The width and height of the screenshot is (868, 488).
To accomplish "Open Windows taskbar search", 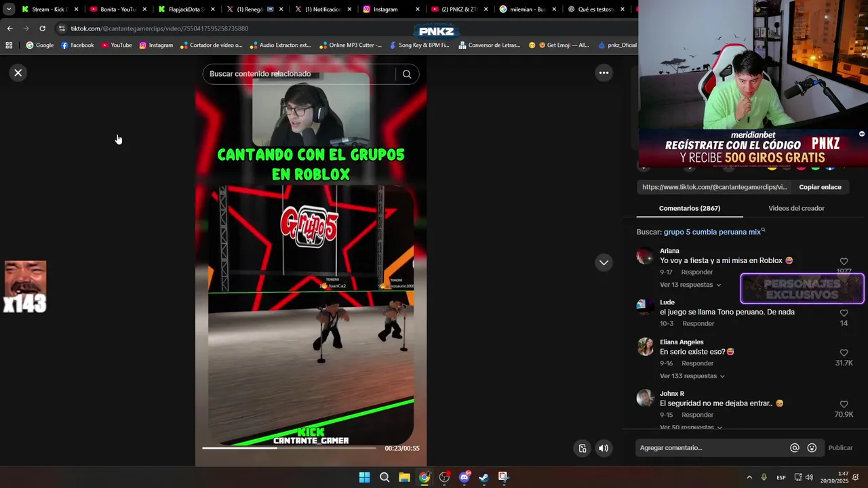I will pos(384,477).
